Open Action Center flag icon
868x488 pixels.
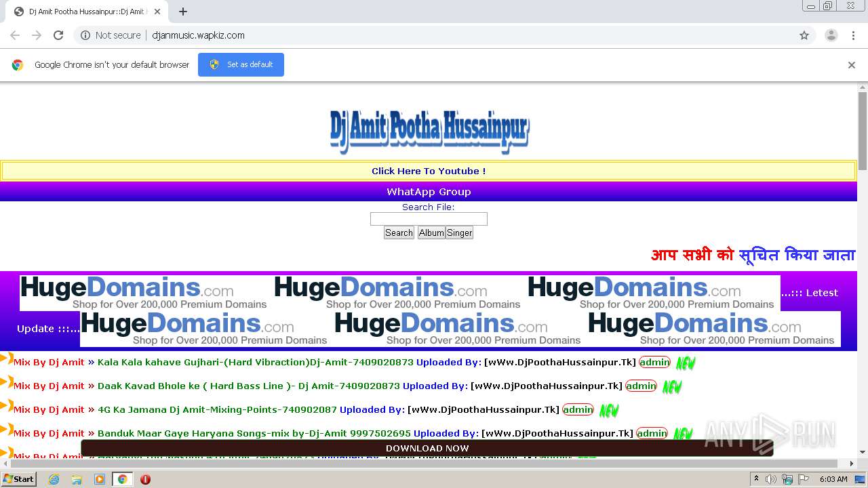click(804, 479)
